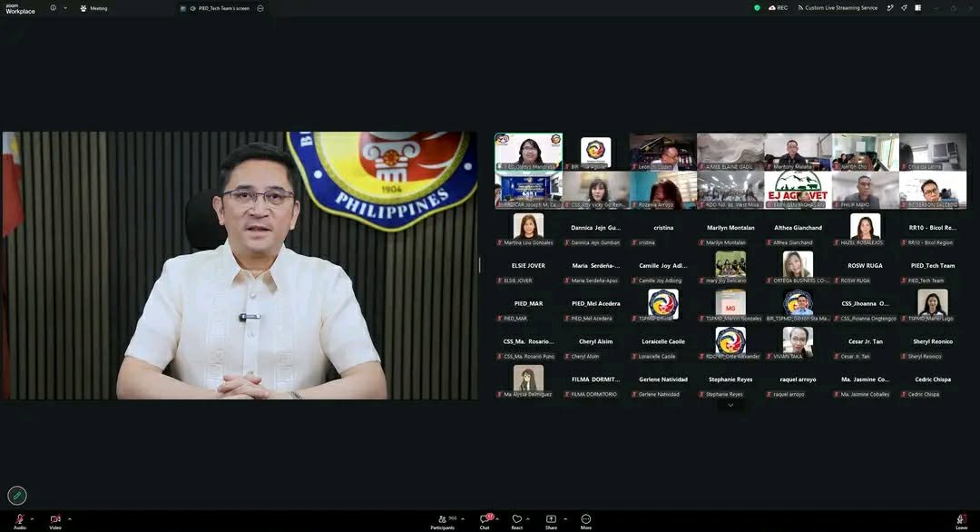980x532 pixels.
Task: Check the REC recording indicator
Action: click(x=779, y=8)
